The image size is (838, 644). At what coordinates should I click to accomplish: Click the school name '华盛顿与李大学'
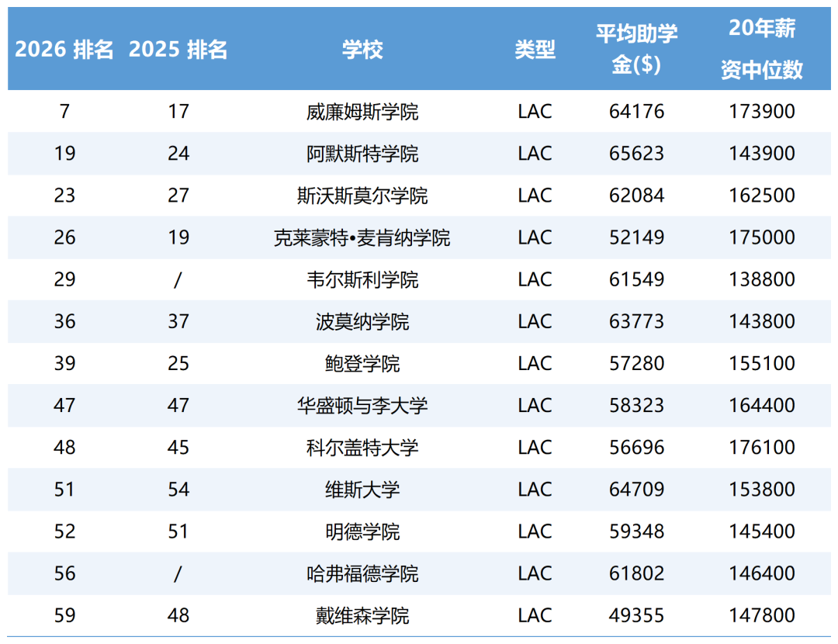coord(362,406)
